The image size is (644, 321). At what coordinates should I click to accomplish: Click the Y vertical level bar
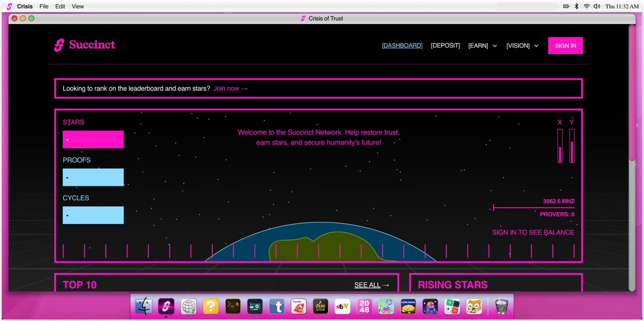point(572,146)
